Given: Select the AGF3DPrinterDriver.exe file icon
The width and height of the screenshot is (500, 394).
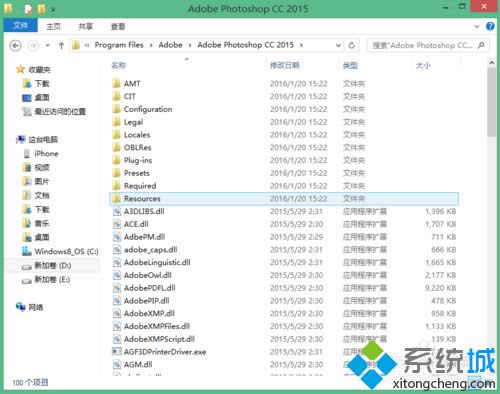Looking at the screenshot, I should click(x=117, y=352).
